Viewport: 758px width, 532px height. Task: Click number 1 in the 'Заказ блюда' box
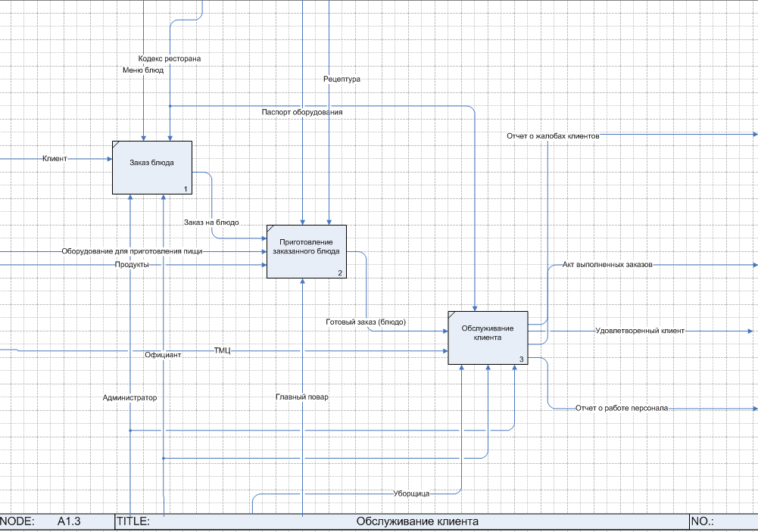186,189
